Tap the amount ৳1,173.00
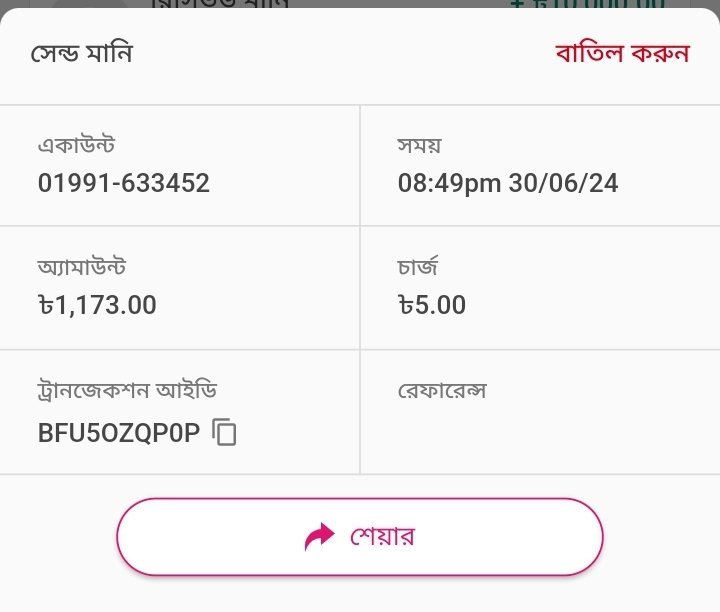 [97, 305]
